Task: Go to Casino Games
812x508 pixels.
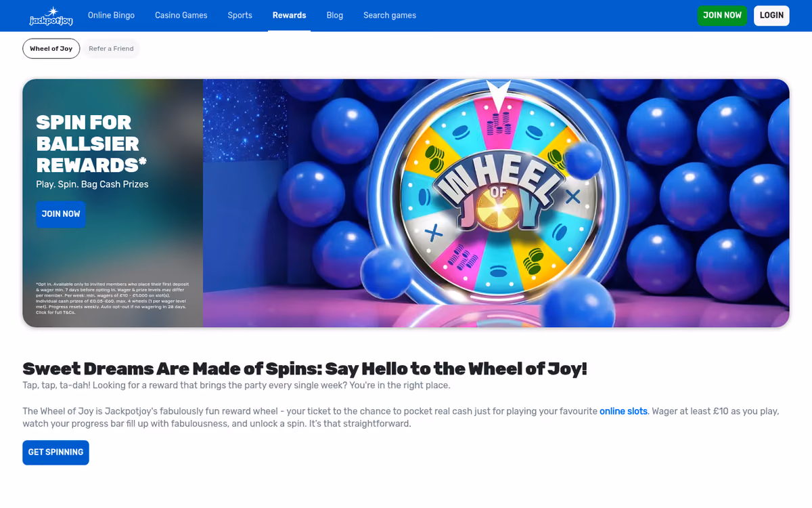Action: pos(181,15)
